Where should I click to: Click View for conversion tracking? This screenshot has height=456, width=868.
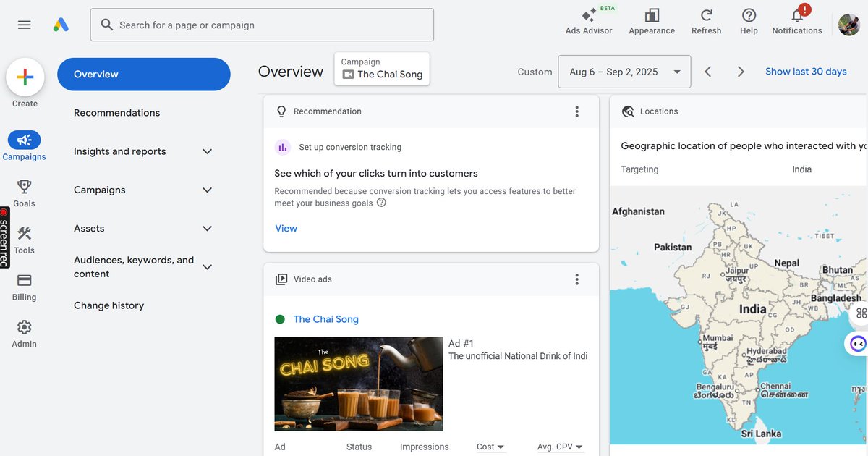click(286, 228)
